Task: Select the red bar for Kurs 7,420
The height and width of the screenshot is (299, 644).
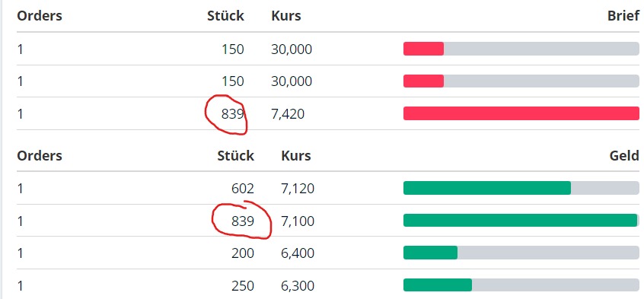Action: (521, 113)
